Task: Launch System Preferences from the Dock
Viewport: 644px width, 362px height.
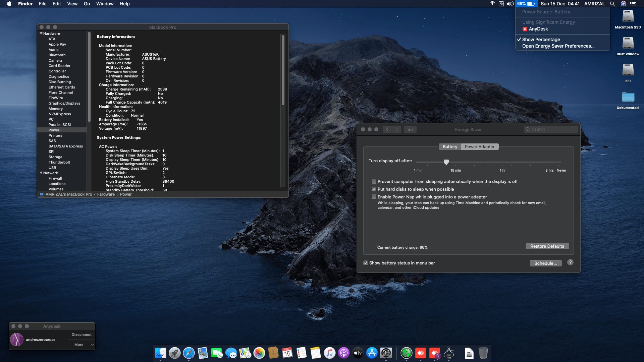Action: [x=387, y=353]
